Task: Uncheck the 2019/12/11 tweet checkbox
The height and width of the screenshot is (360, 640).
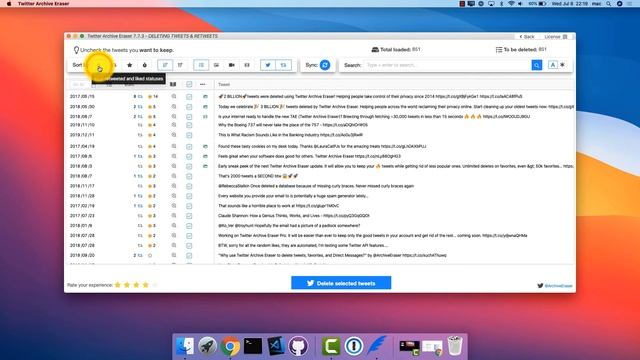Action: [x=189, y=135]
